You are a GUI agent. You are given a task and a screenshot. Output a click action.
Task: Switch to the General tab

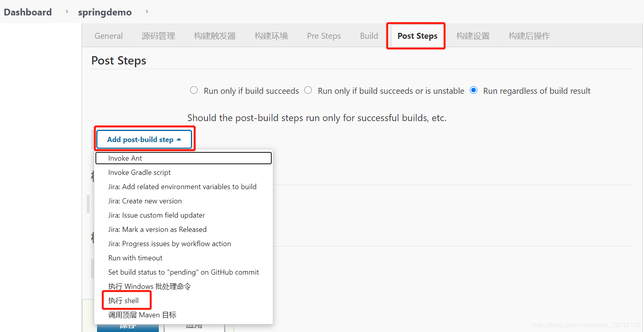coord(109,36)
